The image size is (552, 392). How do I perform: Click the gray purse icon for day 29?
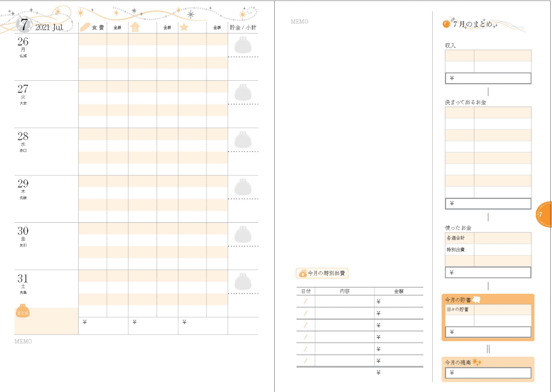coord(243,187)
